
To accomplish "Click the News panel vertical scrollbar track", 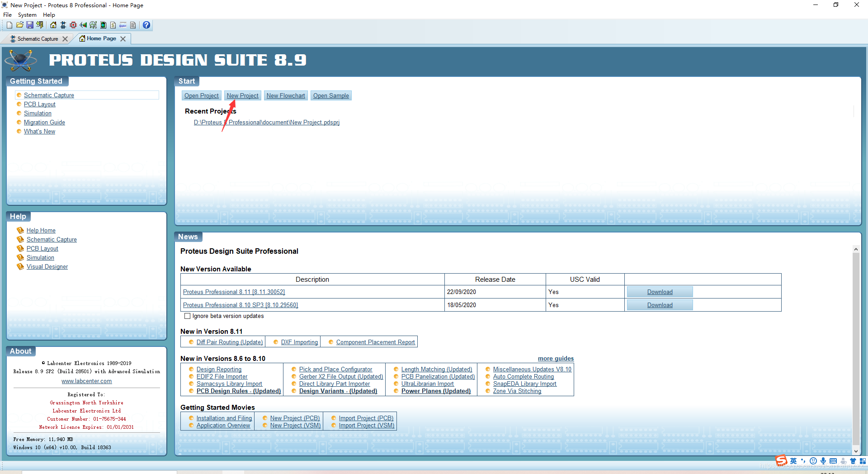I will (x=855, y=350).
